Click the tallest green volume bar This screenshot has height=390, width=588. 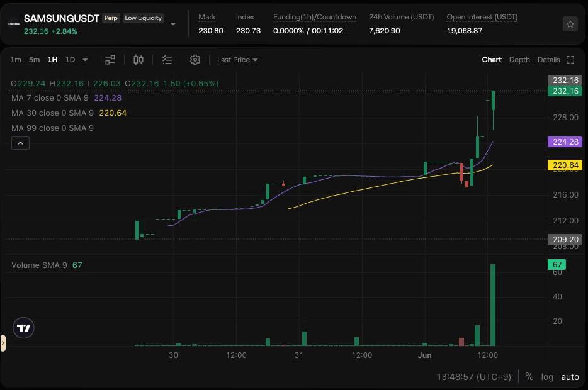[x=493, y=305]
